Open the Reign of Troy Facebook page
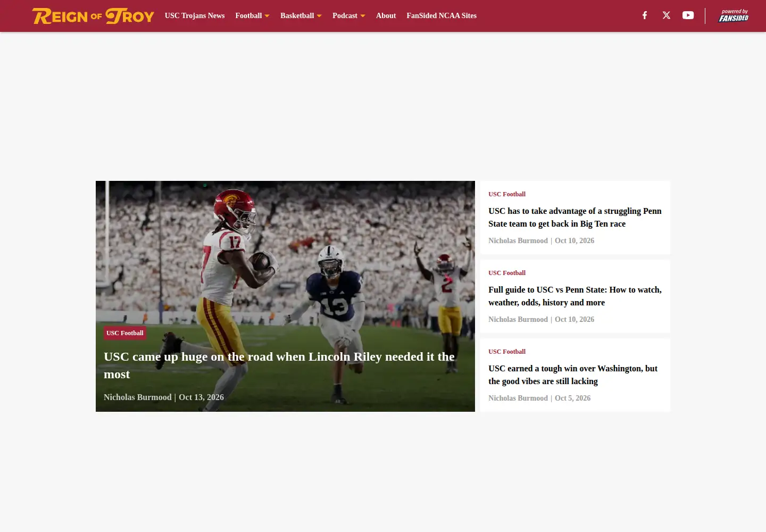 pyautogui.click(x=645, y=15)
